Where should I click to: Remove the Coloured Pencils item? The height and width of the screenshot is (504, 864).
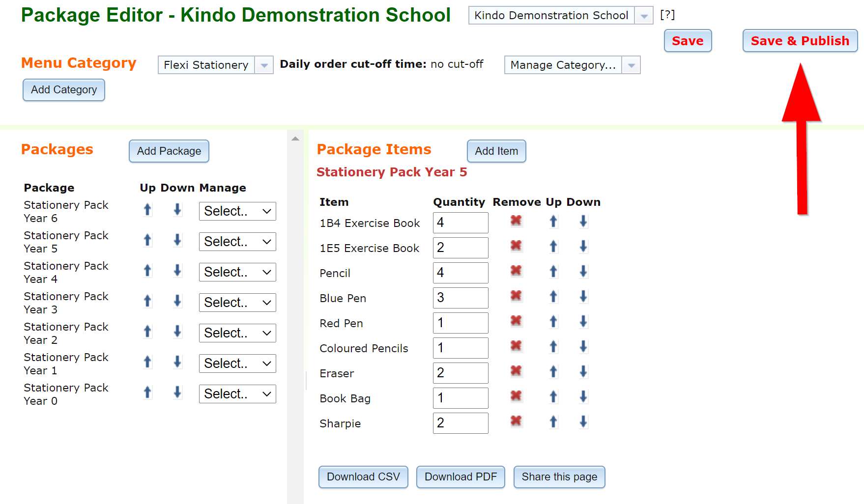tap(516, 346)
